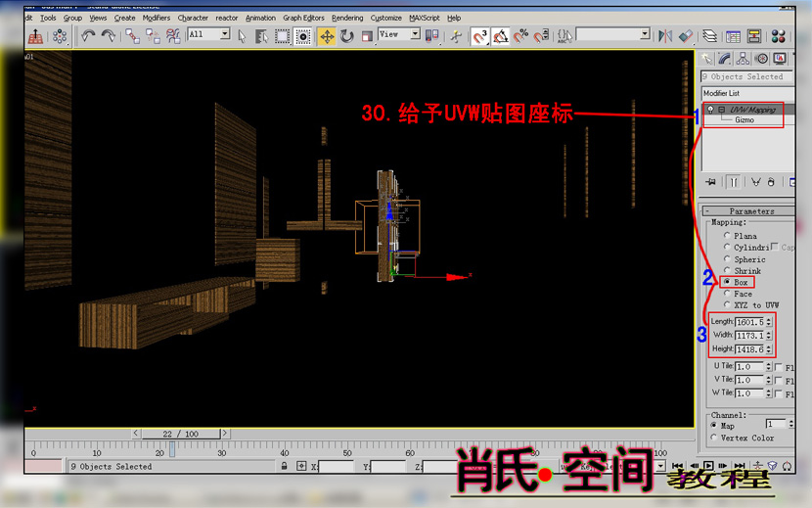Image resolution: width=812 pixels, height=508 pixels.
Task: Activate Bind to Space Warp tool
Action: [x=173, y=36]
